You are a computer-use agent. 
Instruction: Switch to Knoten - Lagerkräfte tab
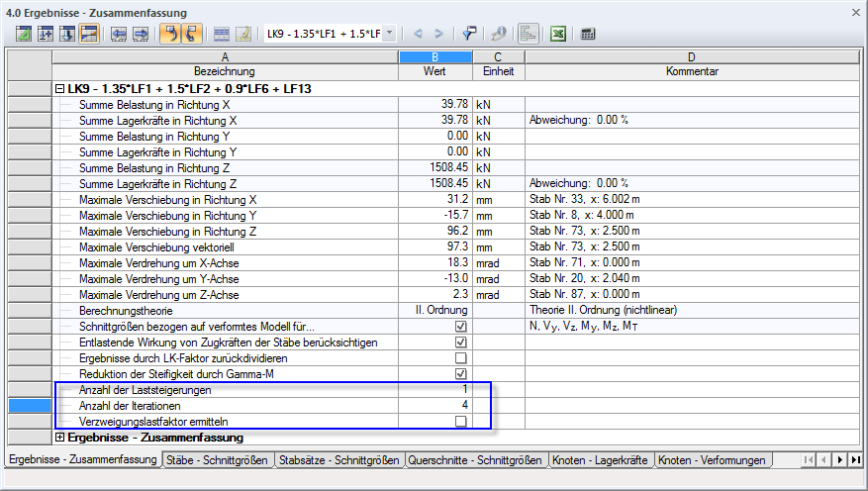click(600, 460)
